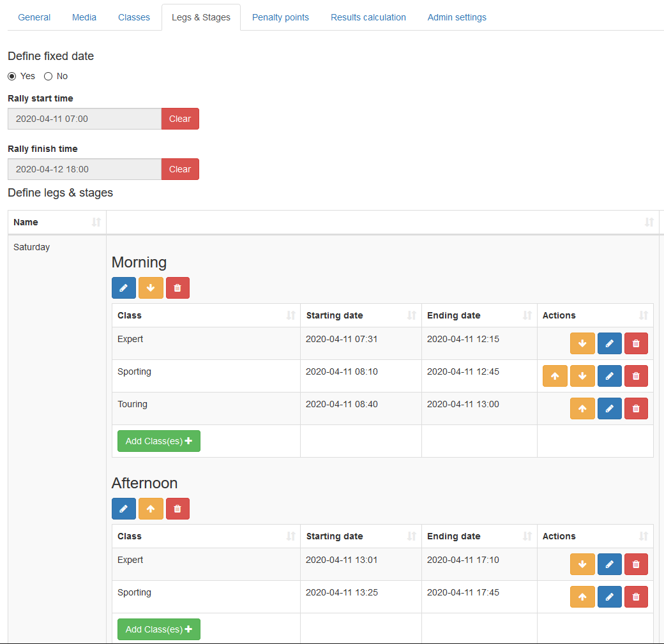Delete the Afternoon stage
Viewport: 664px width, 644px height.
177,509
